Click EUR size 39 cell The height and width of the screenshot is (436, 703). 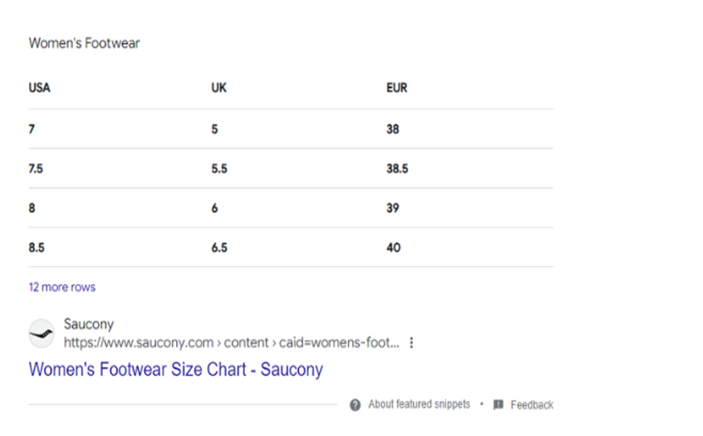393,208
